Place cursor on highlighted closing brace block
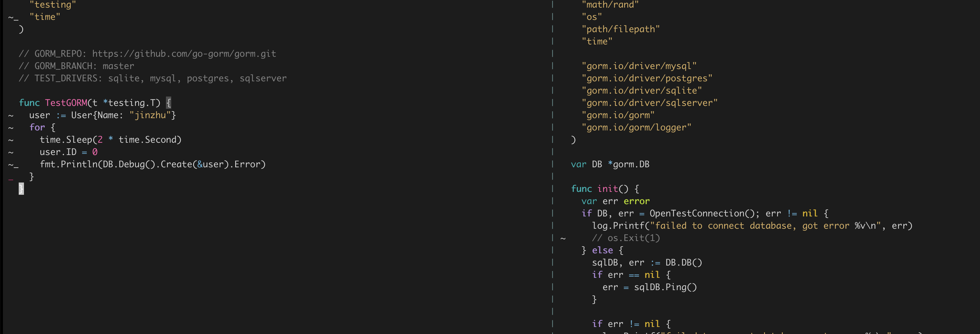980x334 pixels. (21, 189)
